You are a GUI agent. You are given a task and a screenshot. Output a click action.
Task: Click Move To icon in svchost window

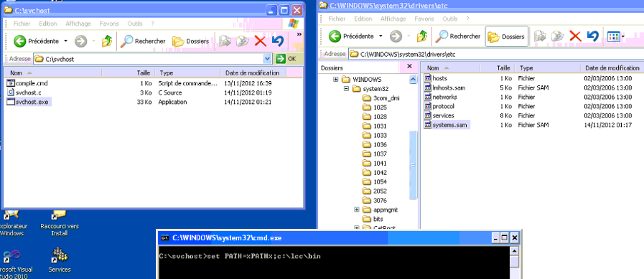tap(225, 41)
